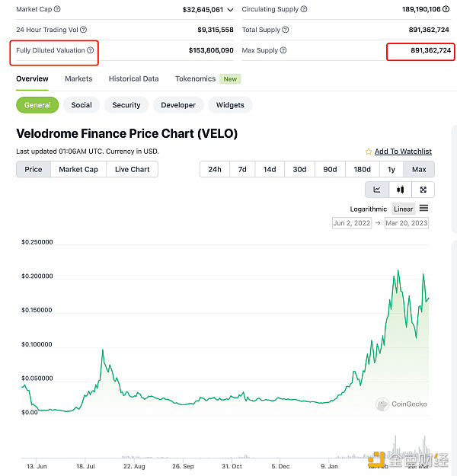
Task: Select the Market Cap chart toggle
Action: (x=78, y=169)
